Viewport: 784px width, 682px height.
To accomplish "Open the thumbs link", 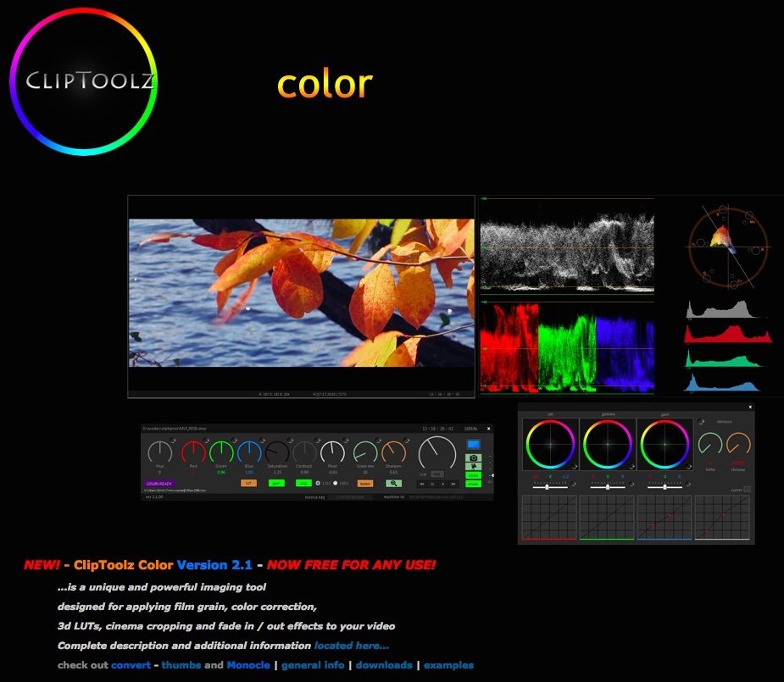I will (x=181, y=665).
